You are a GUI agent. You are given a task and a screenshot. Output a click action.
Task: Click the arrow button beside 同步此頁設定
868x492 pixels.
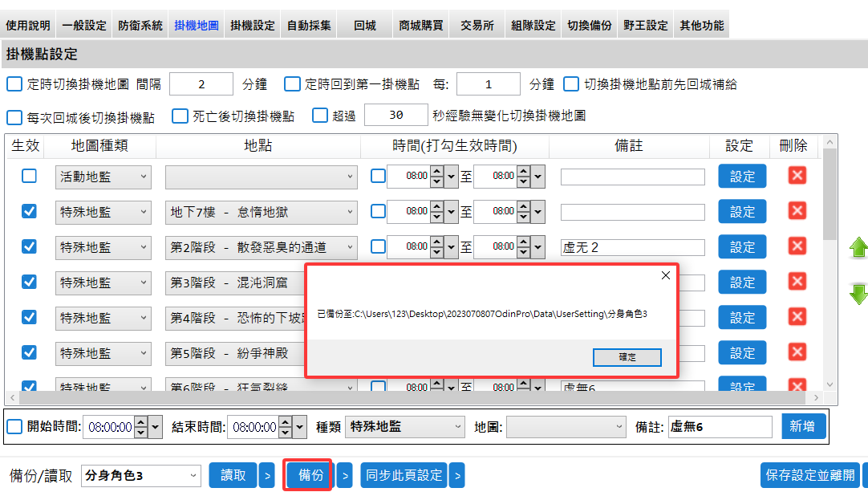(x=456, y=475)
